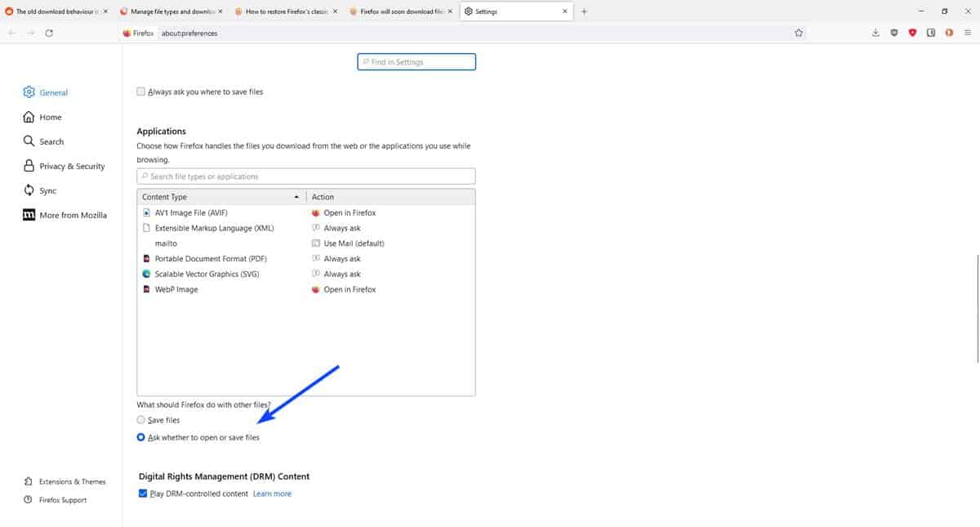The image size is (980, 527).
Task: Click the 'Find in Settings' search field
Action: click(x=416, y=61)
